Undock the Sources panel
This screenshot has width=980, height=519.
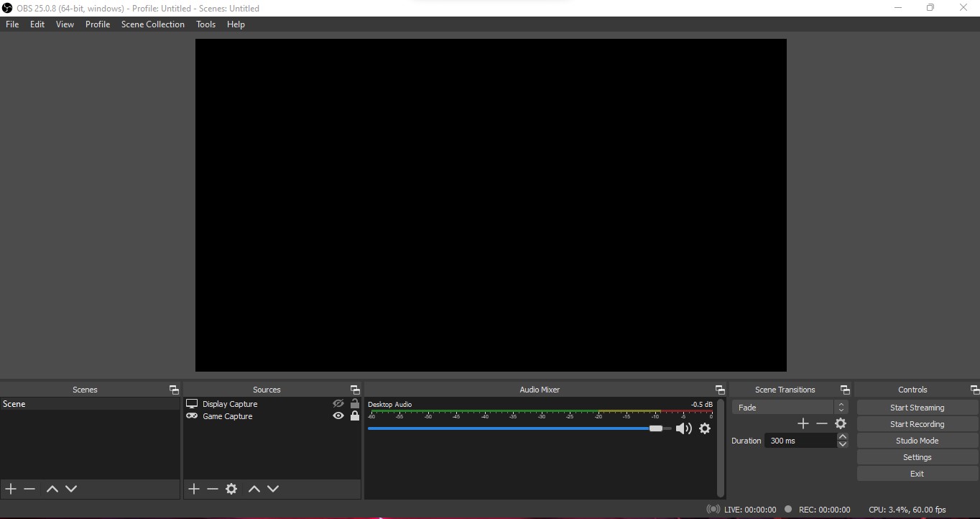click(x=355, y=390)
